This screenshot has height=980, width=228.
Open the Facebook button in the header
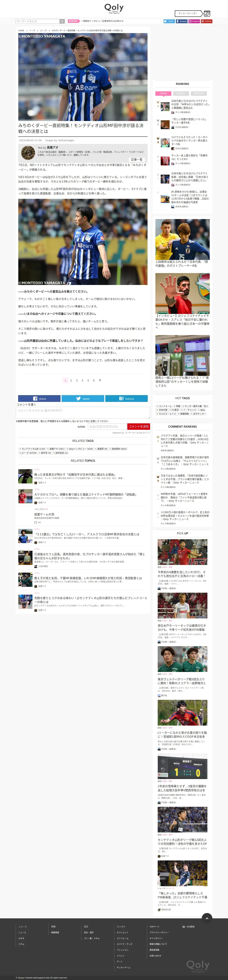(x=182, y=21)
